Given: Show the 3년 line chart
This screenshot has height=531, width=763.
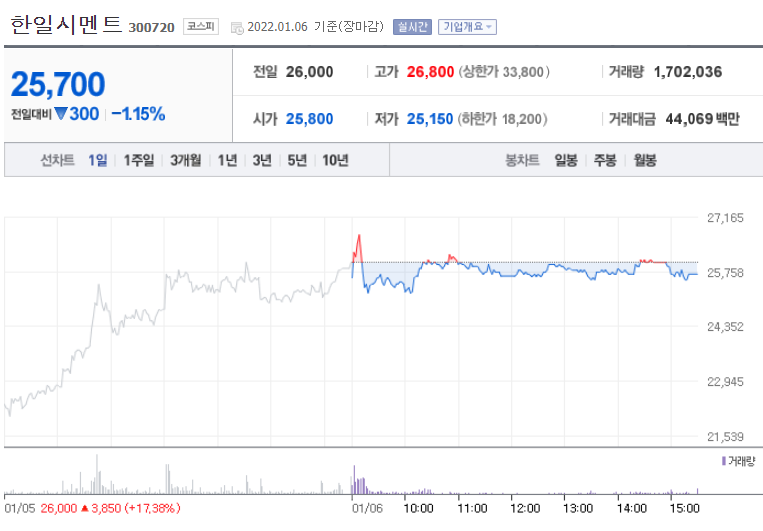Looking at the screenshot, I should (x=262, y=160).
